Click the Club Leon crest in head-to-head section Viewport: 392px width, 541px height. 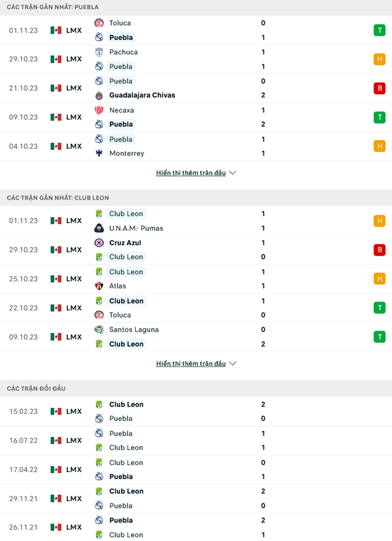click(x=100, y=404)
